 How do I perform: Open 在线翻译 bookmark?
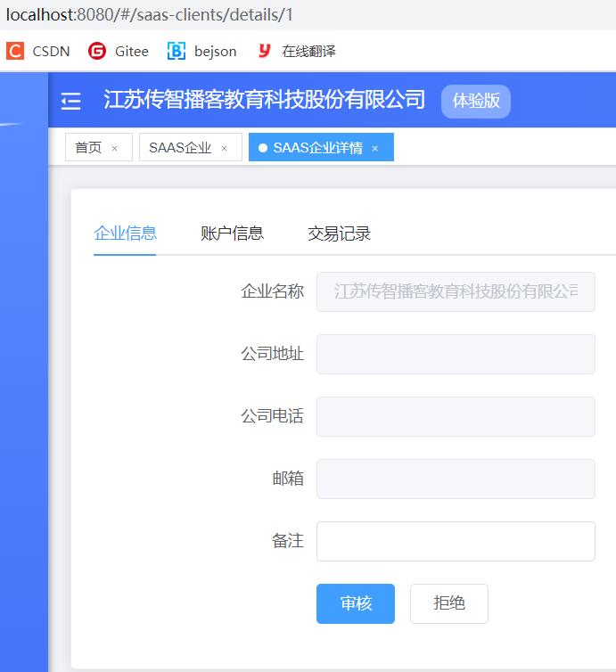coord(297,51)
